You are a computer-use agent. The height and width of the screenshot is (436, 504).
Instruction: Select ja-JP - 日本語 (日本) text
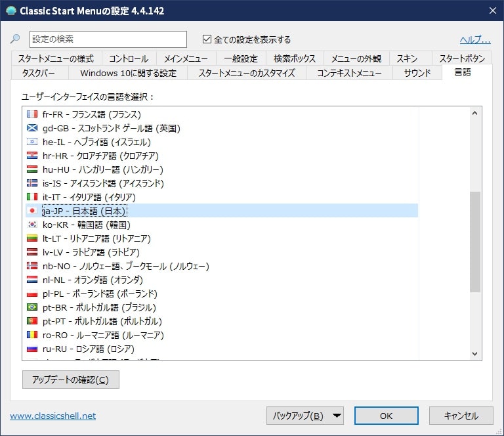pos(84,211)
